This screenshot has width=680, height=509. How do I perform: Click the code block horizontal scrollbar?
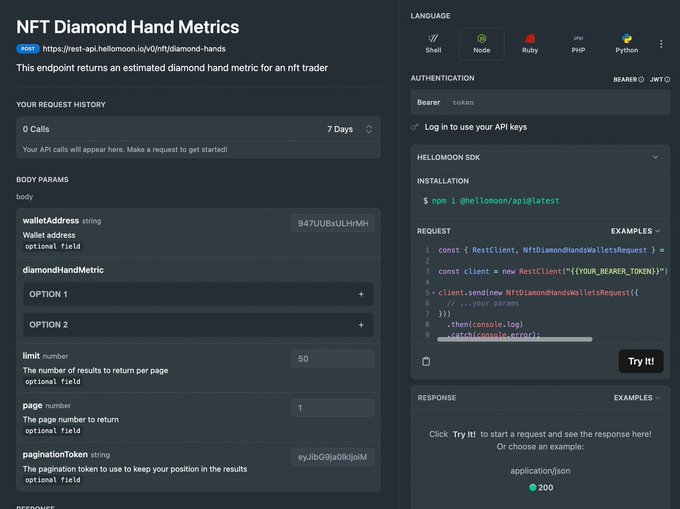515,339
